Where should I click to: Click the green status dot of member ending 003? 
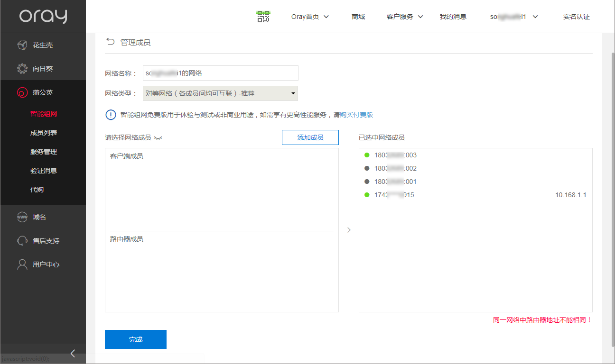[x=367, y=155]
